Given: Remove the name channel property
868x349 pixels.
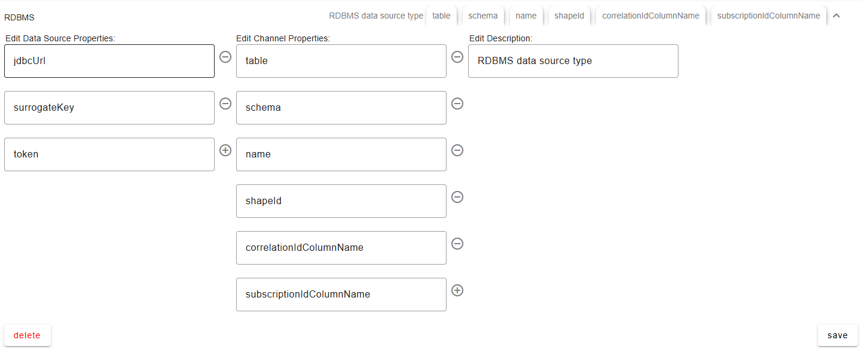Looking at the screenshot, I should pyautogui.click(x=457, y=150).
